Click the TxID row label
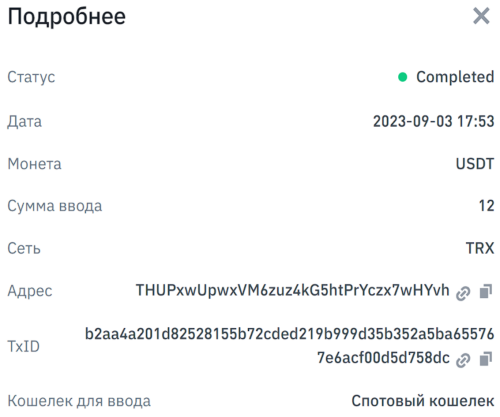Screen dimensions: 500x417 [x=24, y=347]
